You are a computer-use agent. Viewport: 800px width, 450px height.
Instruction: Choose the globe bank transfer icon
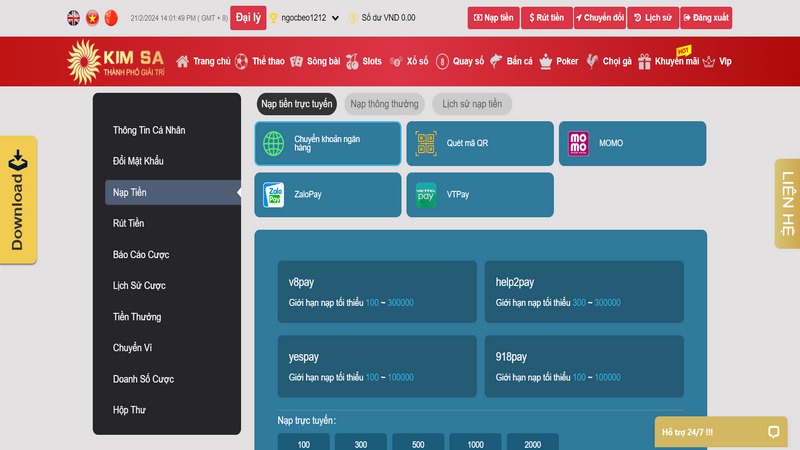[273, 143]
